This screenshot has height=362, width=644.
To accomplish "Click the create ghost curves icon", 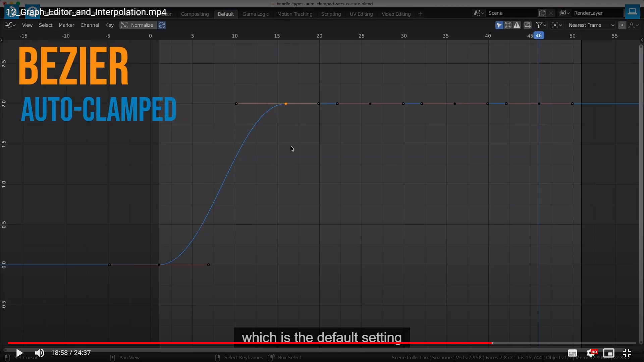I will pos(527,25).
